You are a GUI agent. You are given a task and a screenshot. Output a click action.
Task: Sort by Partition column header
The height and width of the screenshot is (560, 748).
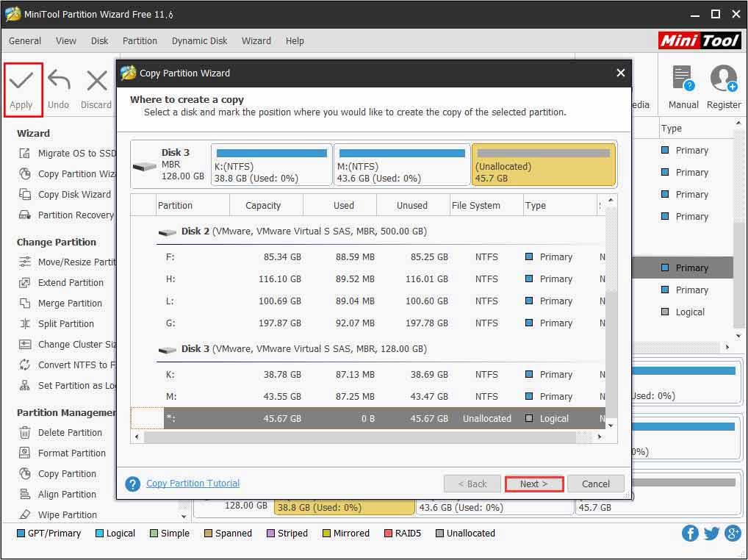(x=193, y=206)
